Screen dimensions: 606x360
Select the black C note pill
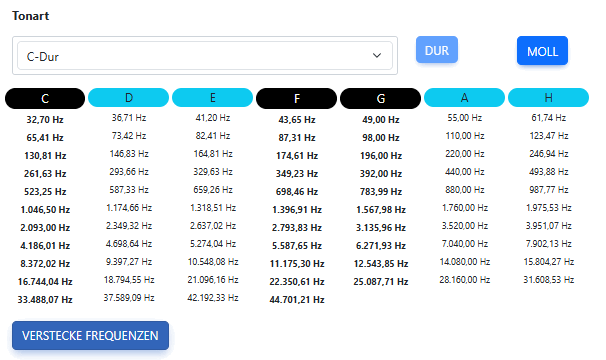(x=45, y=98)
